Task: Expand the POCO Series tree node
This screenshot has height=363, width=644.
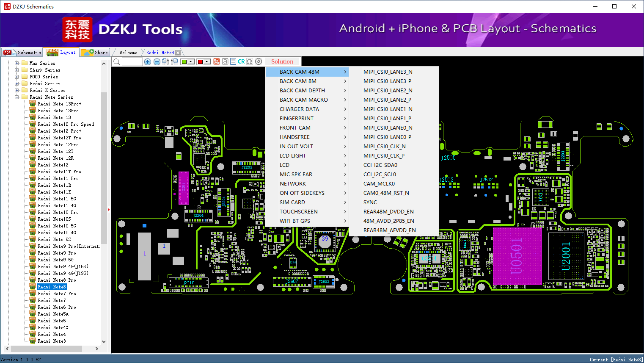Action: click(17, 77)
